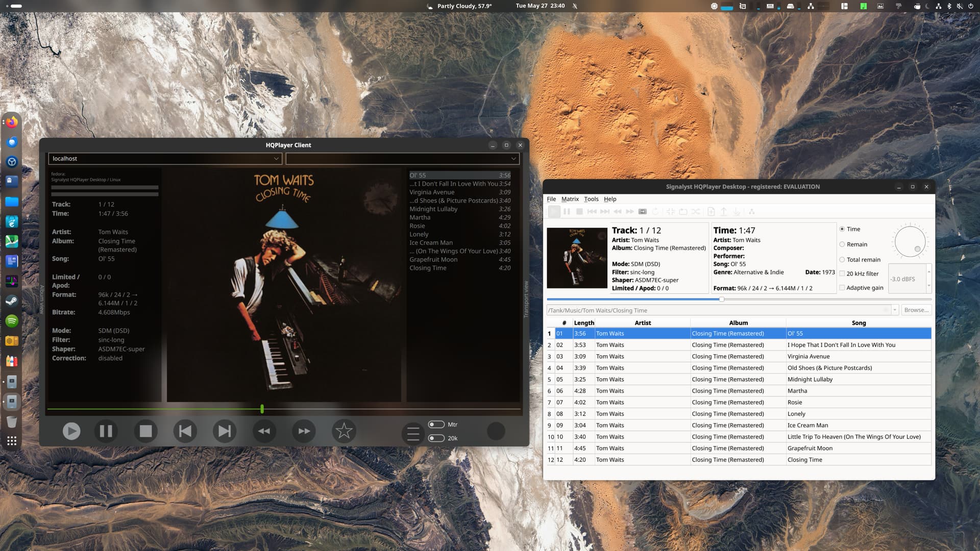
Task: Select the Remain time radio button
Action: pyautogui.click(x=842, y=244)
